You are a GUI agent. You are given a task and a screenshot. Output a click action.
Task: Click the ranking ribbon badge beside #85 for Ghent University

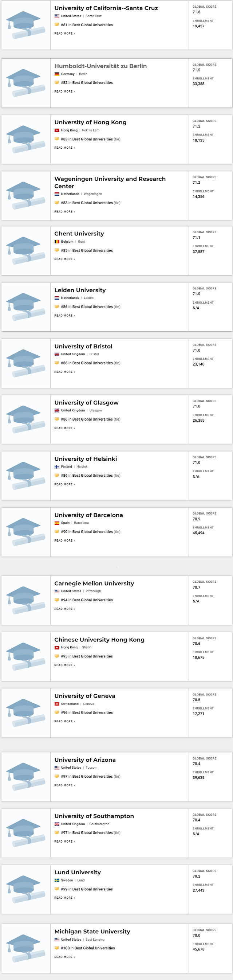click(57, 251)
